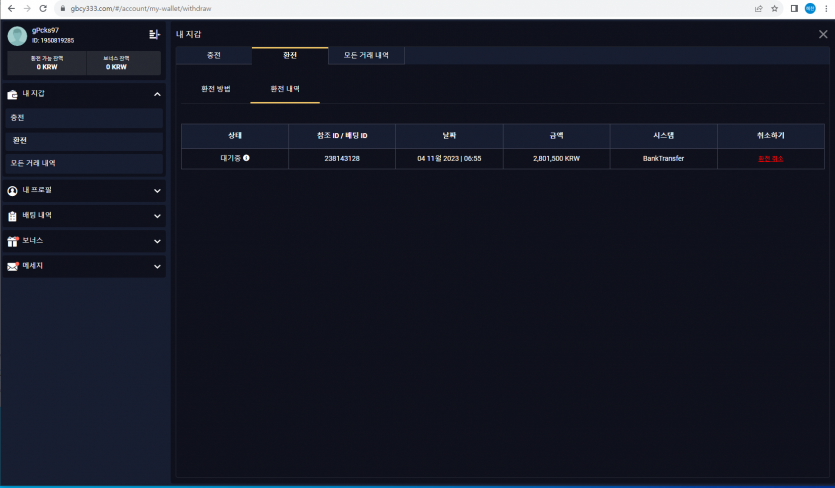Click the browser back arrow
Screen dimensions: 835x488
tap(11, 9)
